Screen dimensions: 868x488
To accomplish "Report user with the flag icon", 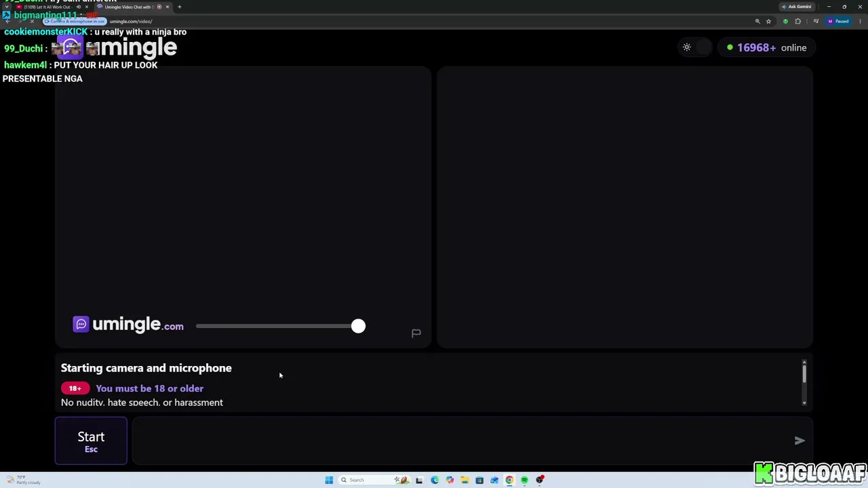I will 416,333.
